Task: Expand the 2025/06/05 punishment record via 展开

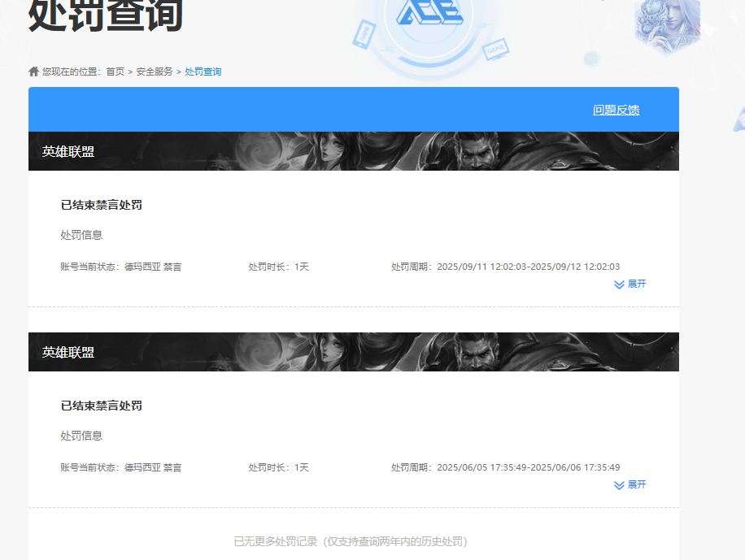Action: coord(630,485)
